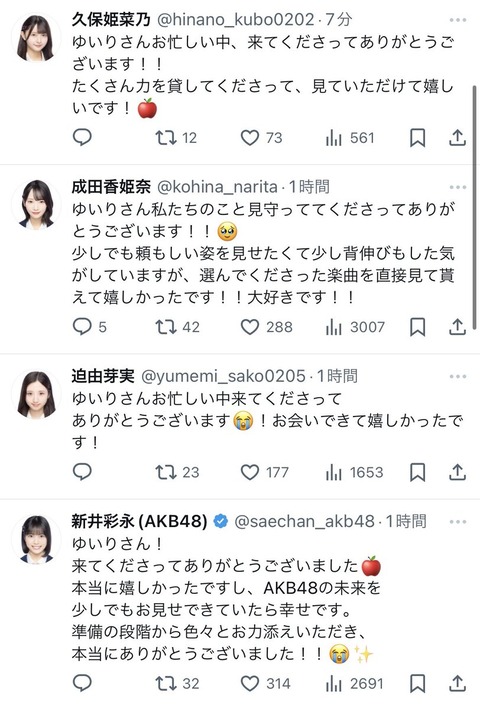Open more options for 久保姫菜乃's tweet
This screenshot has height=709, width=480.
point(457,20)
